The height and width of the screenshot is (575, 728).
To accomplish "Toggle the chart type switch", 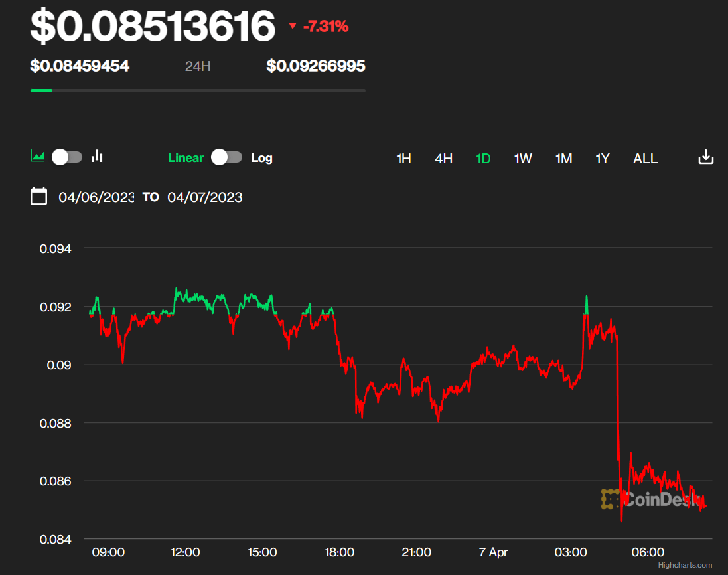I will pyautogui.click(x=67, y=157).
